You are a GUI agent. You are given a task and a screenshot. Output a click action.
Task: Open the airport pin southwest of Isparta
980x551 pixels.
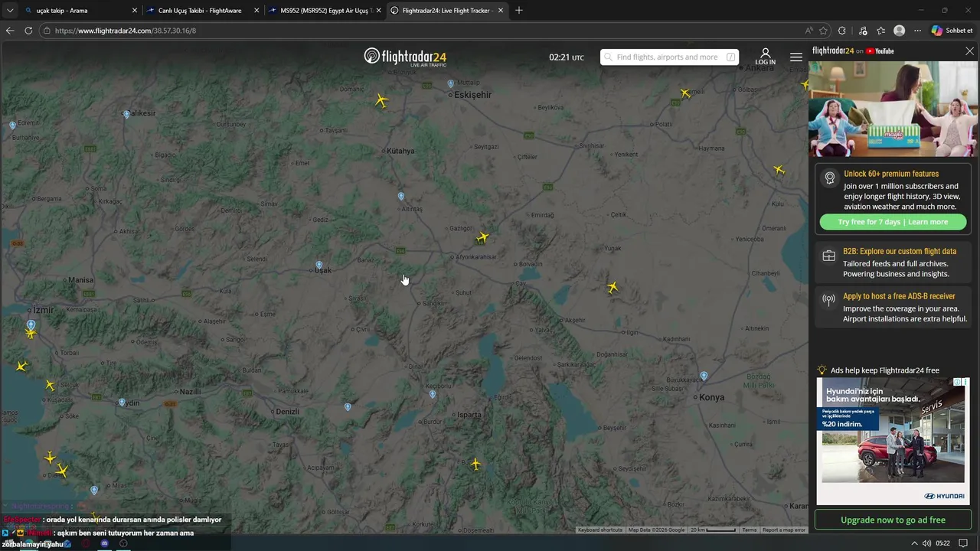coord(433,394)
